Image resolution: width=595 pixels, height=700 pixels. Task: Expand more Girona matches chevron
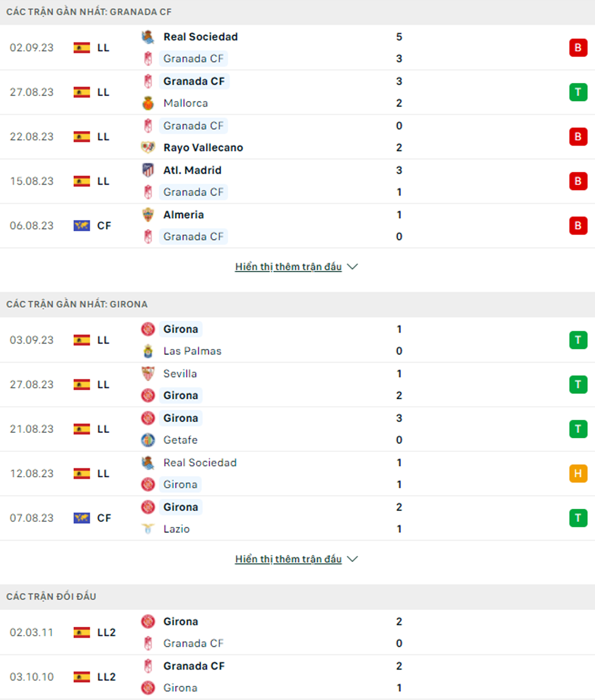(353, 559)
